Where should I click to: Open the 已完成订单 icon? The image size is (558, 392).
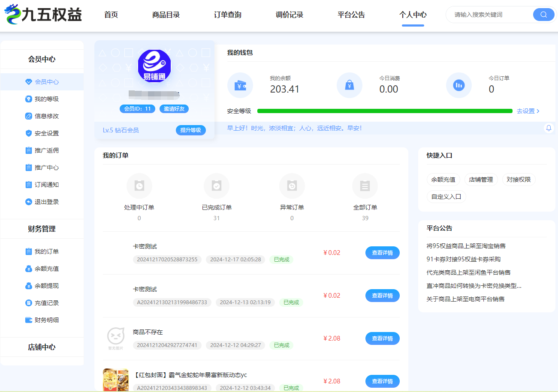pos(217,186)
